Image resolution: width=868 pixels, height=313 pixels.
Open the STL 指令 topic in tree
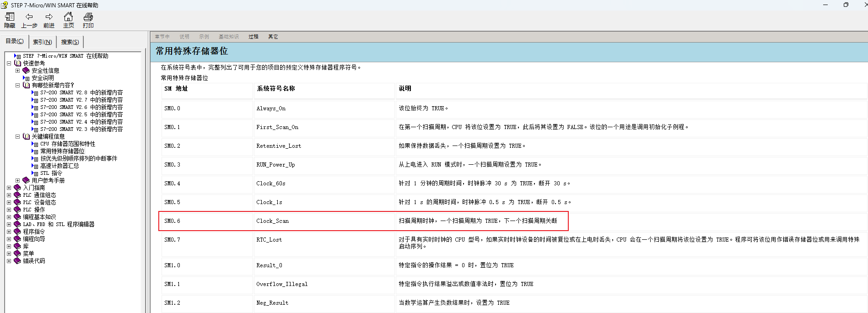[x=51, y=173]
